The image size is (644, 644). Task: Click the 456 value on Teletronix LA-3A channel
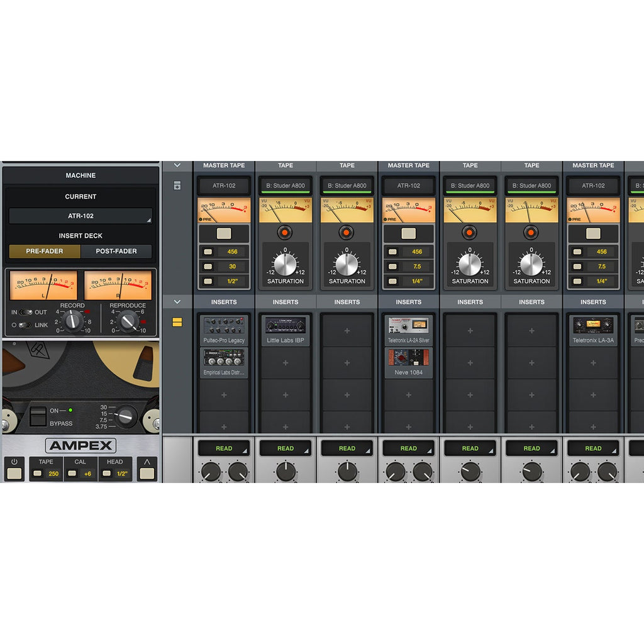click(x=602, y=252)
